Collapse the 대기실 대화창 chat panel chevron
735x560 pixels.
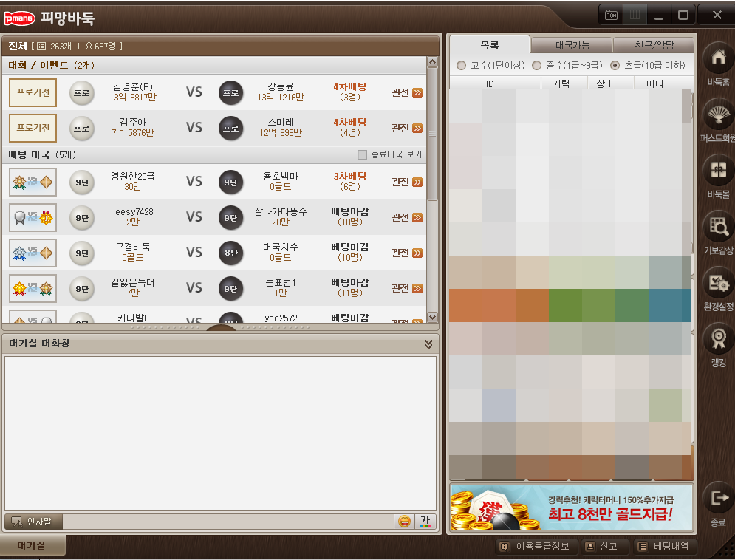(428, 344)
